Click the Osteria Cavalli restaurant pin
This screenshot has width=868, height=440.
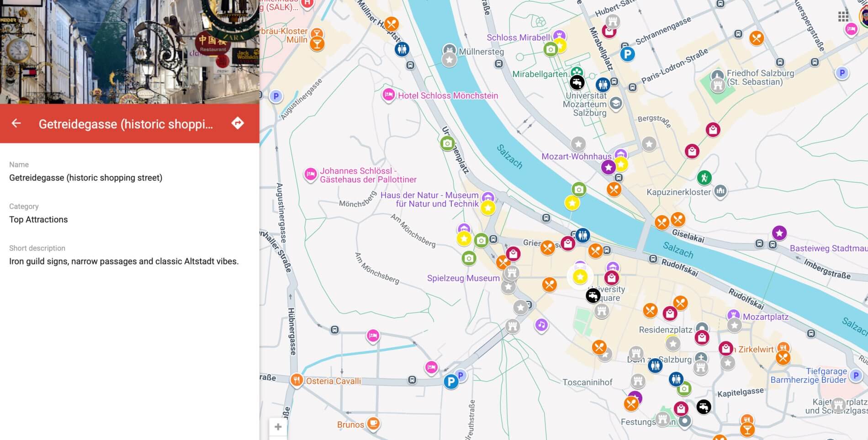pos(296,380)
